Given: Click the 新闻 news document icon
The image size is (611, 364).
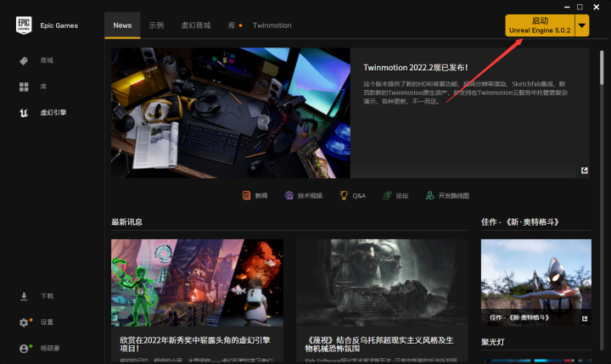Looking at the screenshot, I should coord(246,195).
